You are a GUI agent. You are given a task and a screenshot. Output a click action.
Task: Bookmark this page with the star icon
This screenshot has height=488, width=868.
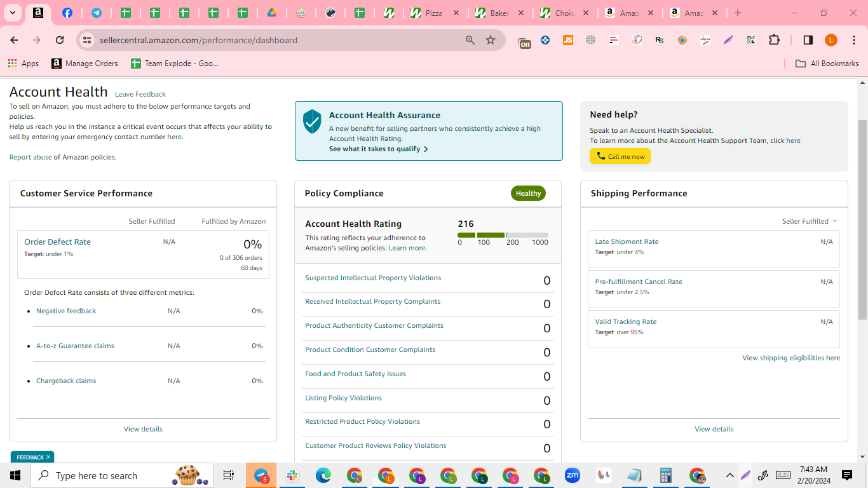pyautogui.click(x=491, y=40)
